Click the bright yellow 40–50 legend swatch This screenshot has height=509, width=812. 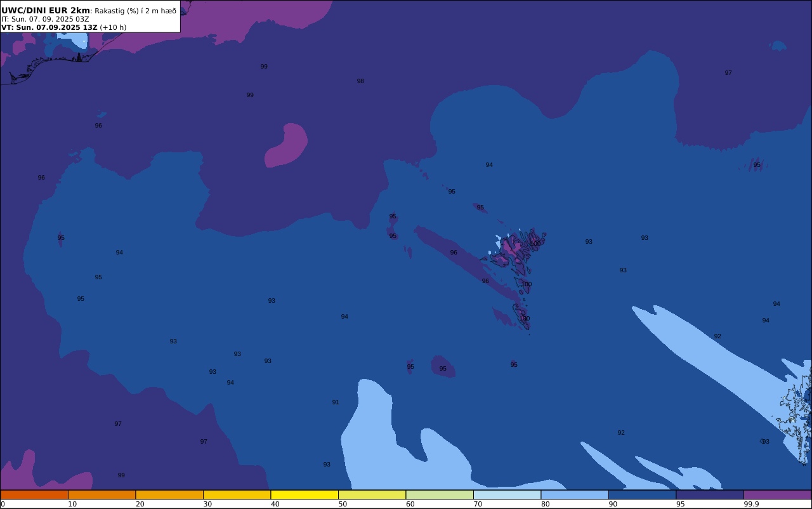pos(304,494)
